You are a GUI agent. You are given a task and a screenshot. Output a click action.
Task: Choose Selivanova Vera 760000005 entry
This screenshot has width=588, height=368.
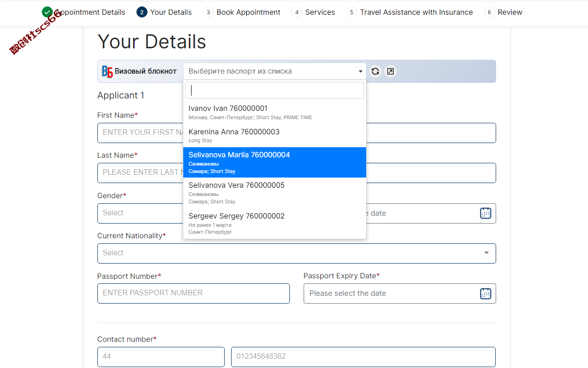tap(275, 193)
